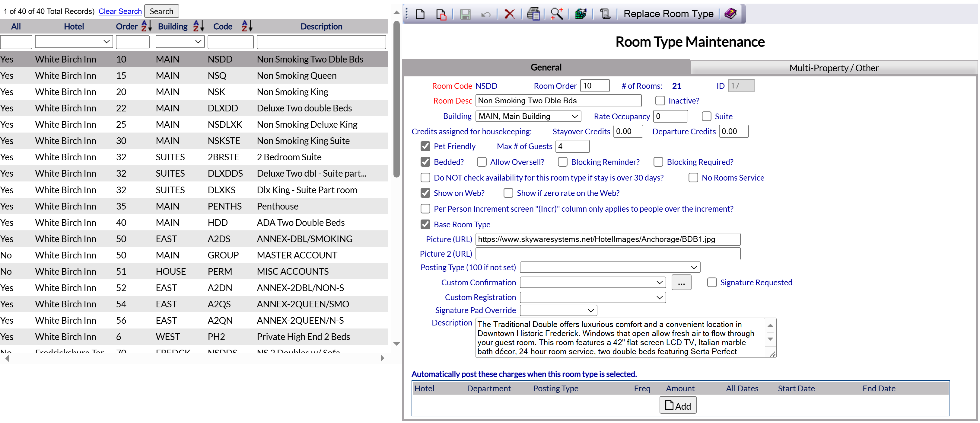Sort records by Order A-Z icon
Image resolution: width=980 pixels, height=423 pixels.
point(146,26)
